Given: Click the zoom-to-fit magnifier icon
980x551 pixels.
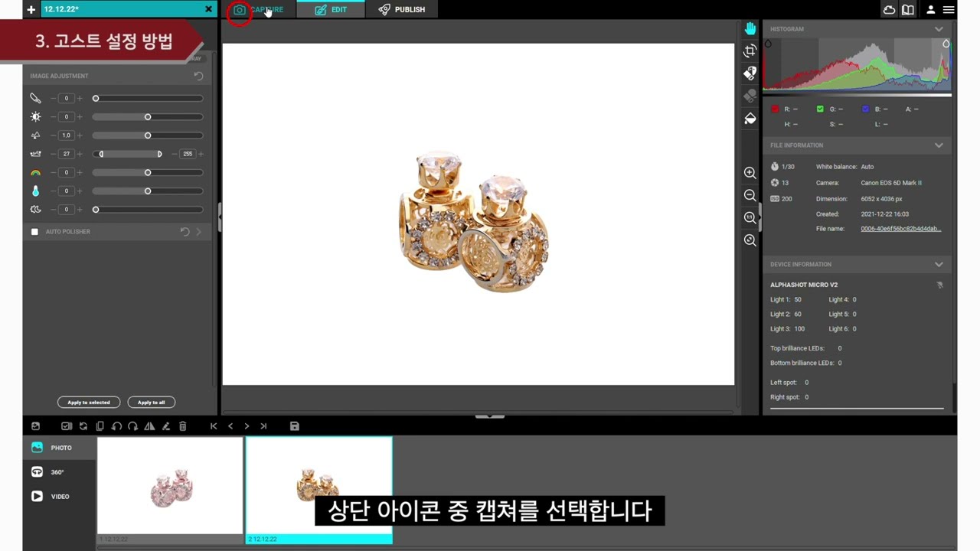Looking at the screenshot, I should (x=750, y=240).
